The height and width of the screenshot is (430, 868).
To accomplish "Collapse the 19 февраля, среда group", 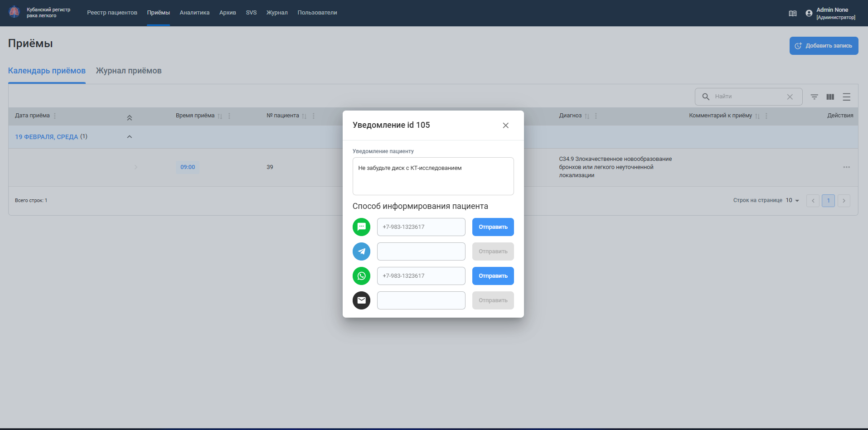I will click(129, 137).
